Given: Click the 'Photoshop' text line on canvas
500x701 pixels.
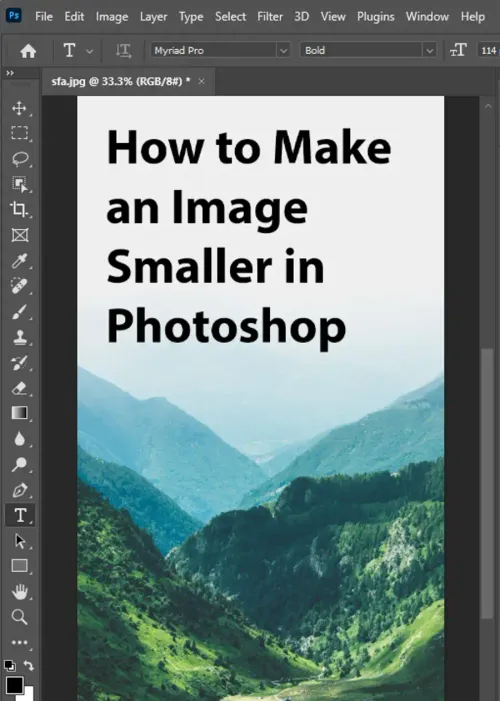Looking at the screenshot, I should (226, 329).
